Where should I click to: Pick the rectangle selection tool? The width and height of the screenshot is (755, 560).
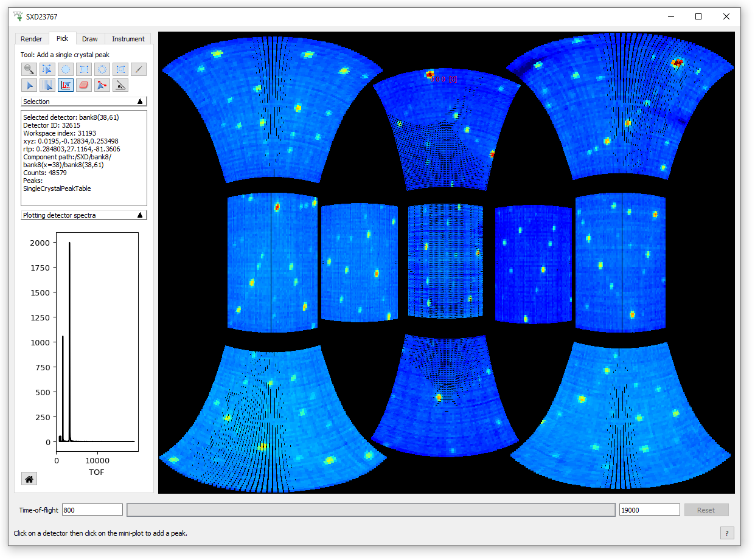pyautogui.click(x=84, y=69)
